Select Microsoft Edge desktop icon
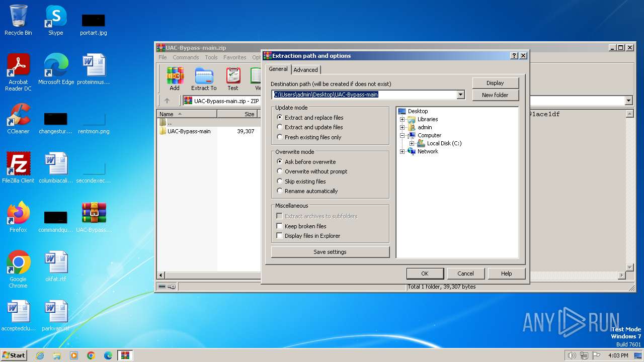The image size is (644, 362). (x=56, y=69)
